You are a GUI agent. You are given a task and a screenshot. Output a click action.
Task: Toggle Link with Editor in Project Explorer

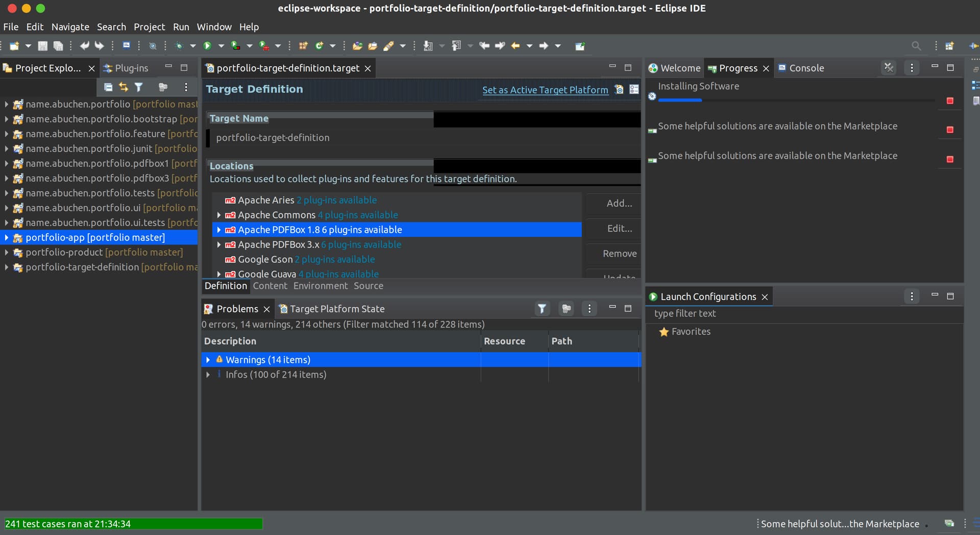coord(124,87)
